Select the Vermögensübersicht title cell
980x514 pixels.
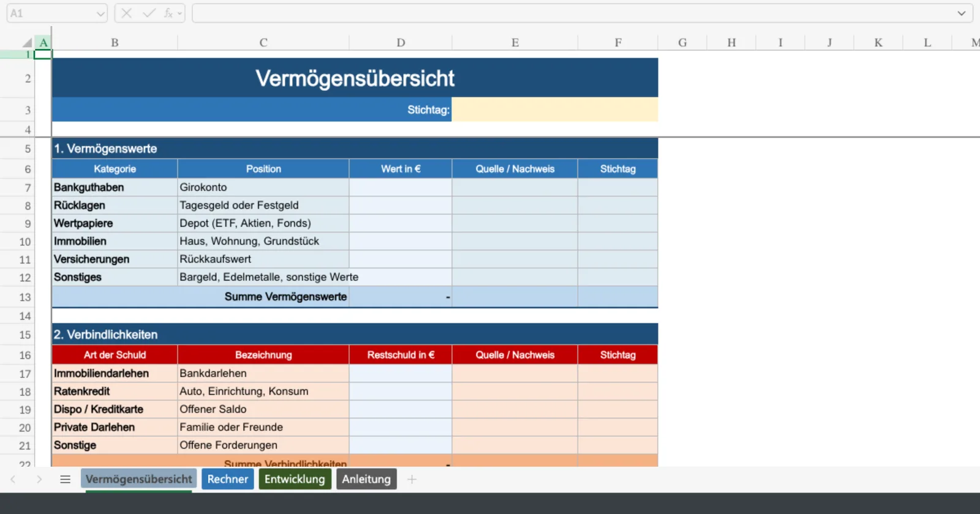point(355,78)
